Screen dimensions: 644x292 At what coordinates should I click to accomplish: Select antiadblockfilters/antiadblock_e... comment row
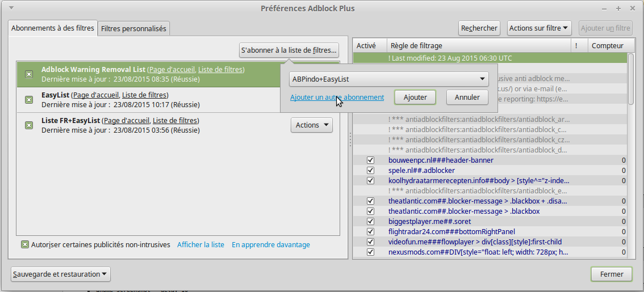(490, 191)
